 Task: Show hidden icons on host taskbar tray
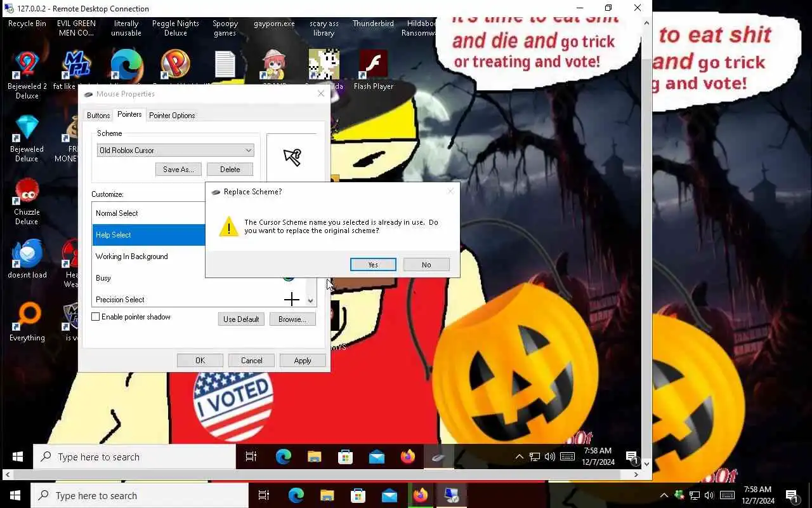click(x=664, y=495)
